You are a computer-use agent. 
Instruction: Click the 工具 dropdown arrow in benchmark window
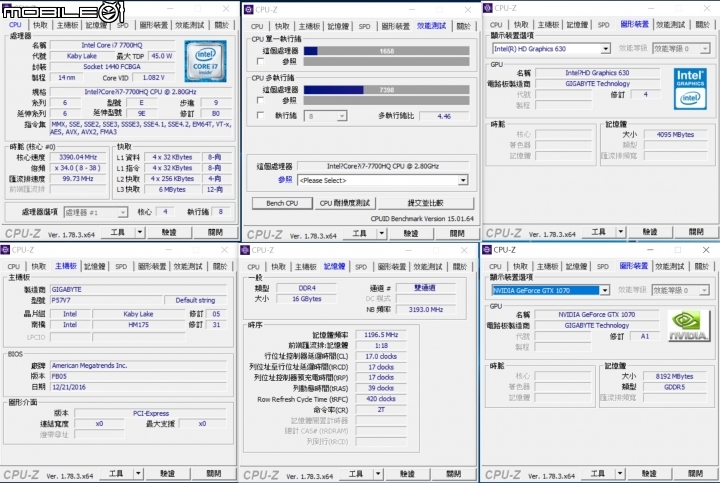point(382,233)
